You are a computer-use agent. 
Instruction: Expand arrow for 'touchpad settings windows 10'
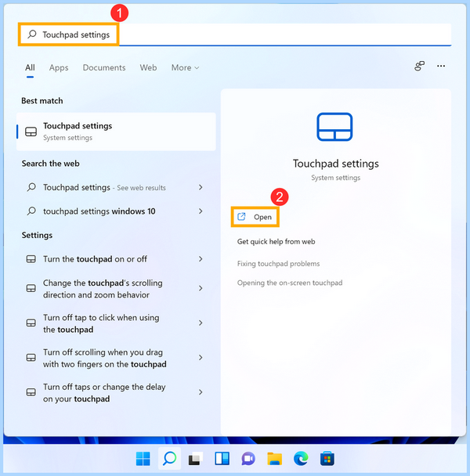tap(201, 211)
